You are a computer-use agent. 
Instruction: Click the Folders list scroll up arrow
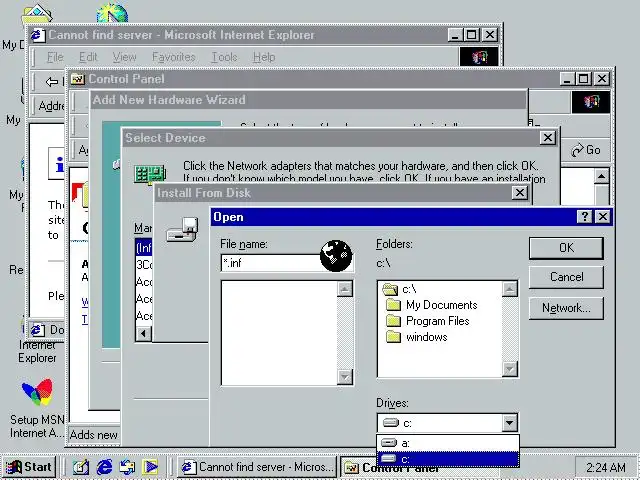[x=509, y=289]
